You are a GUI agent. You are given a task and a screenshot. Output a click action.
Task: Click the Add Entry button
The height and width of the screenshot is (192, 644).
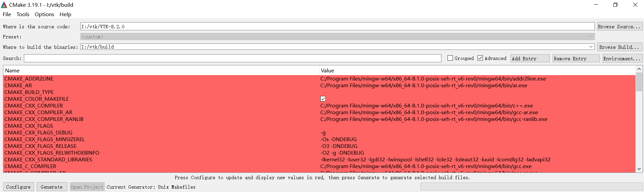(x=530, y=58)
